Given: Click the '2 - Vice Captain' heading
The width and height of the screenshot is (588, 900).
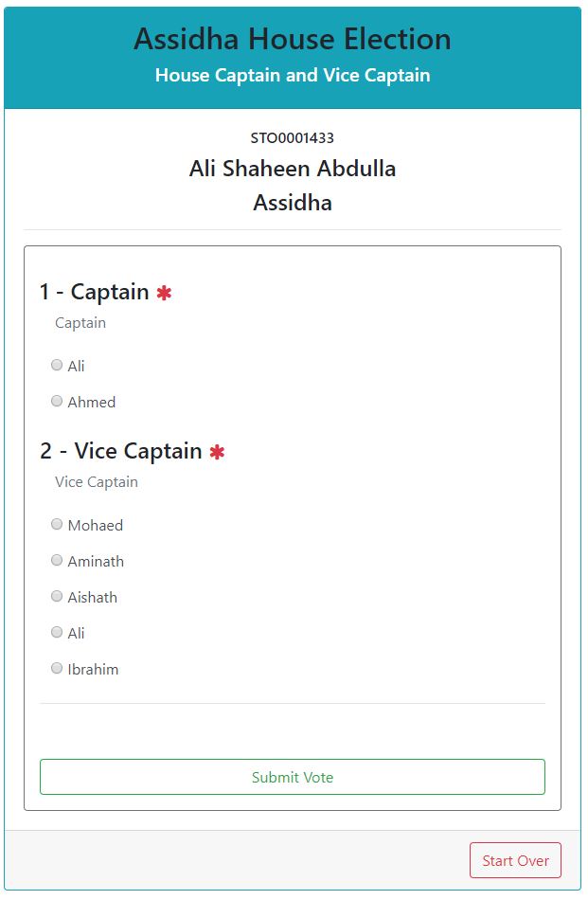Looking at the screenshot, I should [121, 451].
